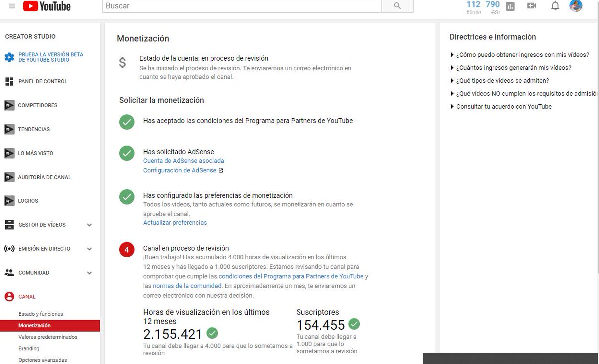Viewport: 599px width, 364px height.
Task: Select Valores predeterminados under Canal
Action: coord(48,337)
